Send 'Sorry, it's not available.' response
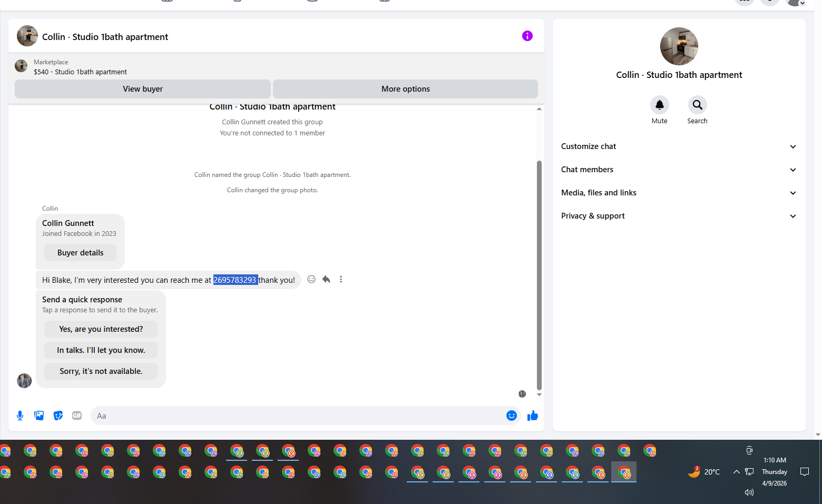Image resolution: width=822 pixels, height=504 pixels. tap(101, 371)
